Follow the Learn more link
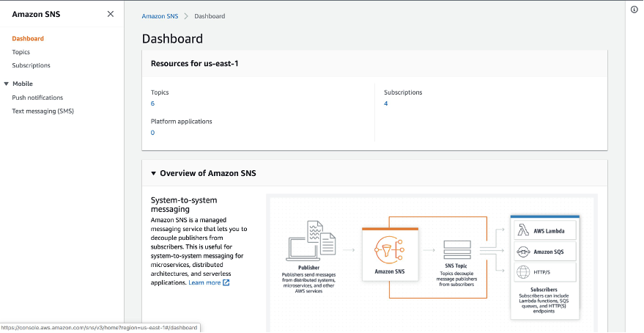Viewport: 644px width, 333px height. click(x=204, y=283)
